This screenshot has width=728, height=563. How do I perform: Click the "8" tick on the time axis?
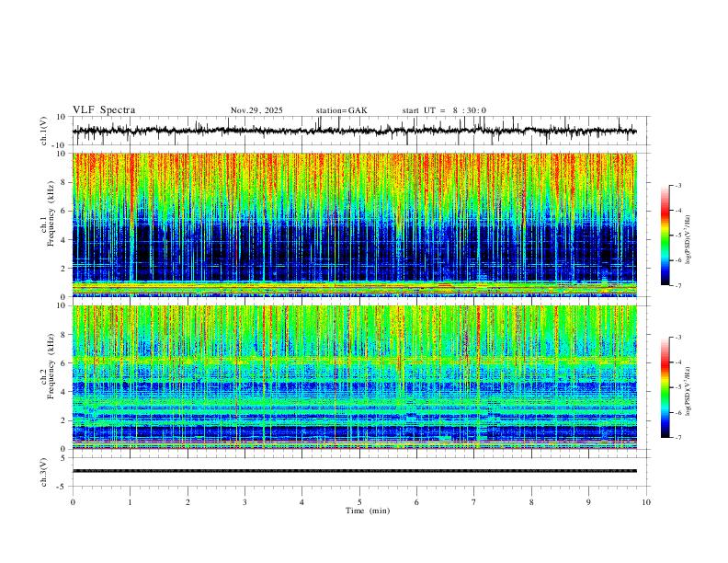(x=531, y=502)
